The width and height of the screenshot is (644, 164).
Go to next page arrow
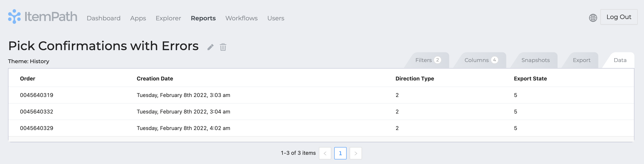(356, 153)
